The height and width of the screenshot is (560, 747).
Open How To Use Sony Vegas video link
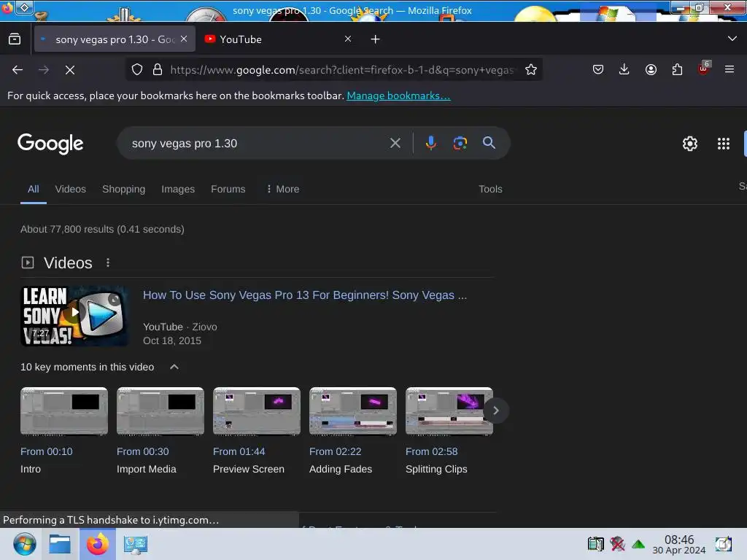[305, 295]
